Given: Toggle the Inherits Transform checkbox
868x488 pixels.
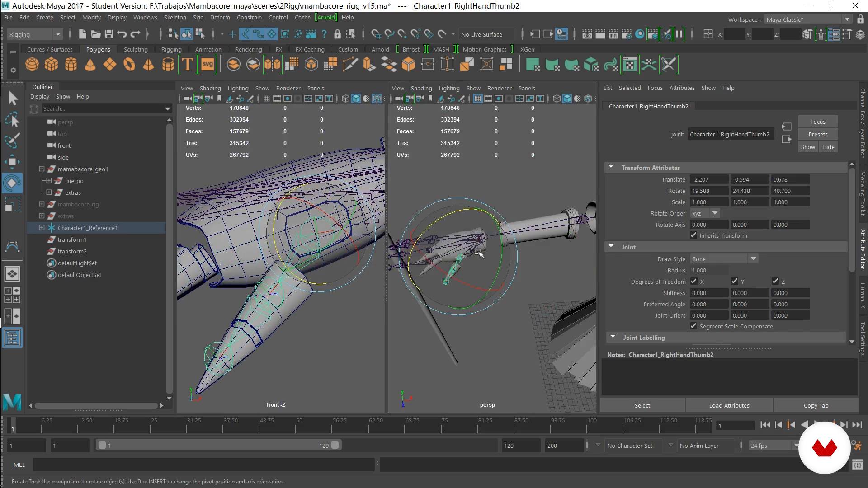Looking at the screenshot, I should coord(693,235).
